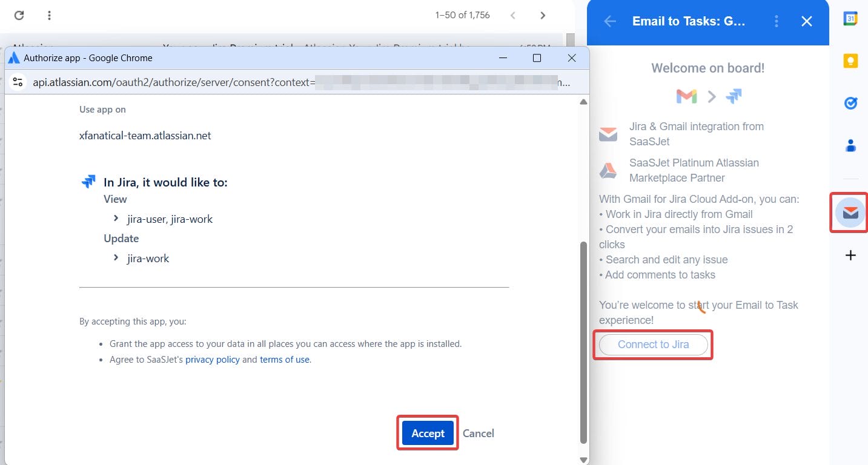Open the Google Keep side panel
The width and height of the screenshot is (868, 465).
pos(850,61)
